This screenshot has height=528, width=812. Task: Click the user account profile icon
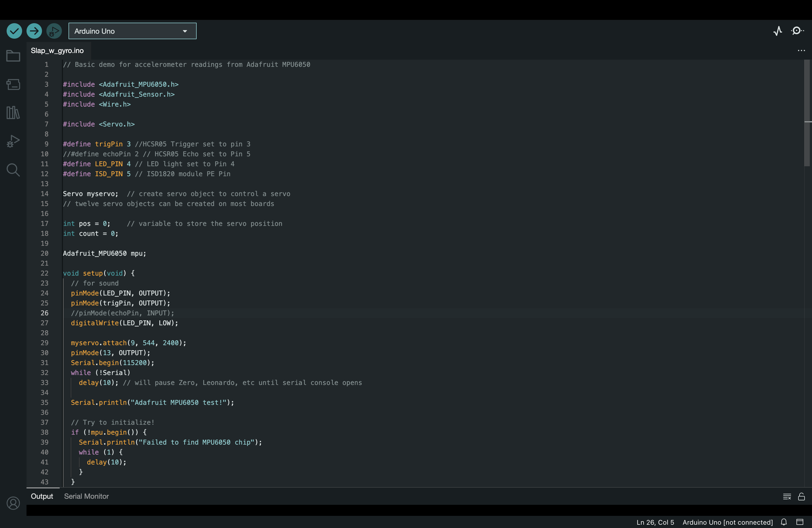tap(13, 503)
